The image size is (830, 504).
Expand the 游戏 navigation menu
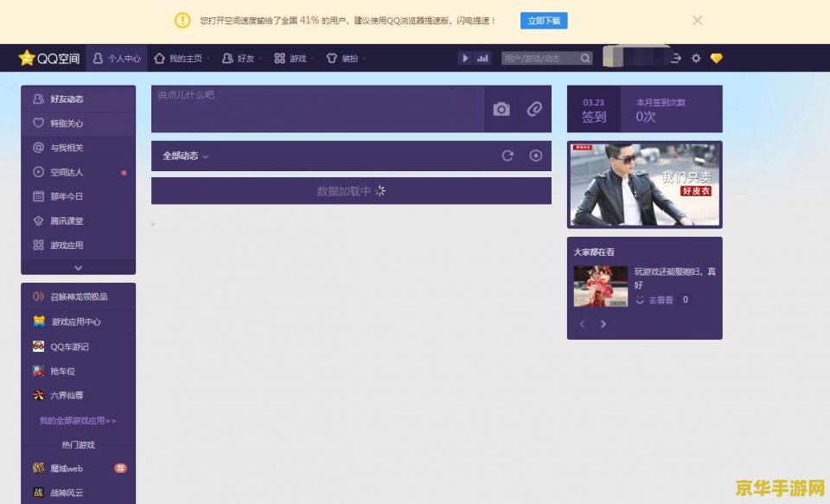click(293, 58)
